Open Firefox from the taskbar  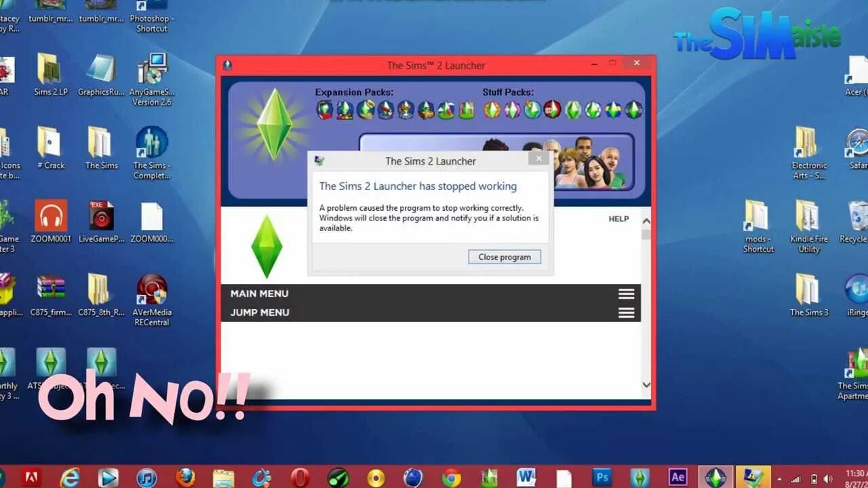click(184, 477)
